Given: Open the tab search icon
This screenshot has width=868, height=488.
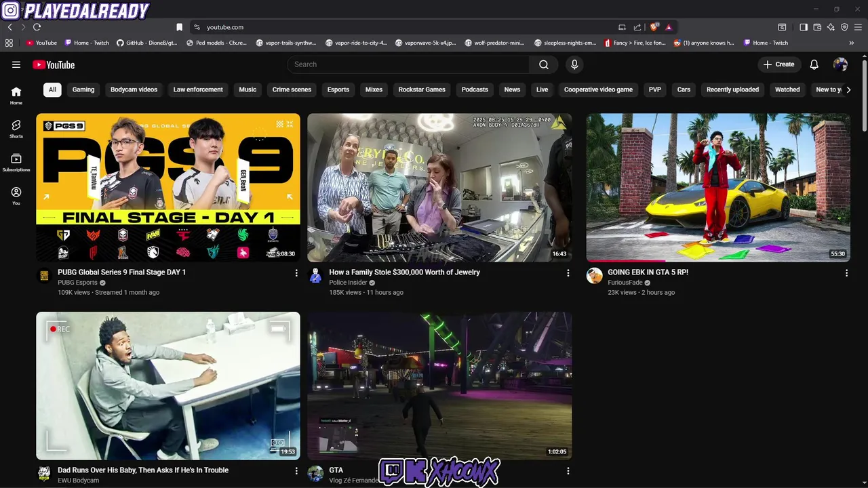Looking at the screenshot, I should point(782,27).
